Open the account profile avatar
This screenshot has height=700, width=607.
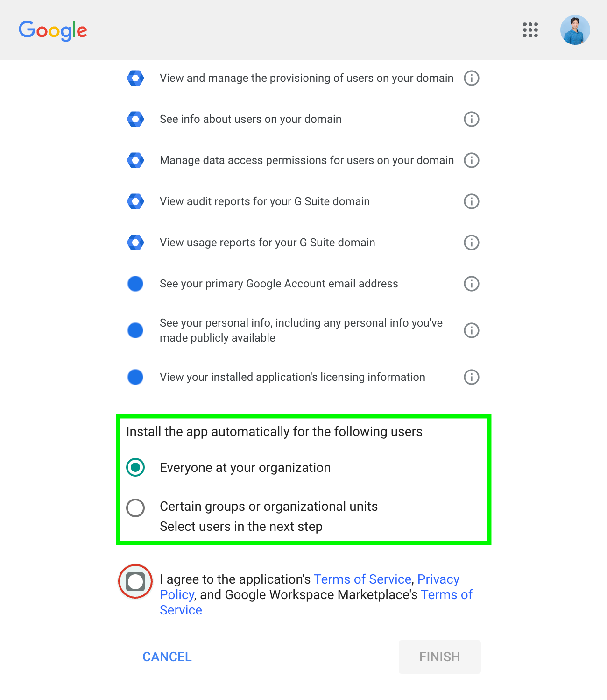click(x=575, y=30)
